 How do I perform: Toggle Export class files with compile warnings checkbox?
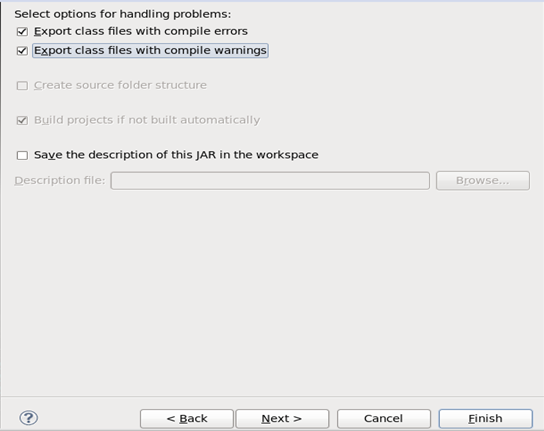click(x=22, y=51)
